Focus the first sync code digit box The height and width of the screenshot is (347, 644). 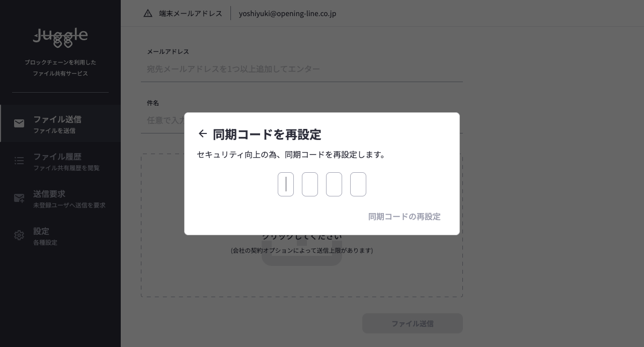click(x=286, y=184)
